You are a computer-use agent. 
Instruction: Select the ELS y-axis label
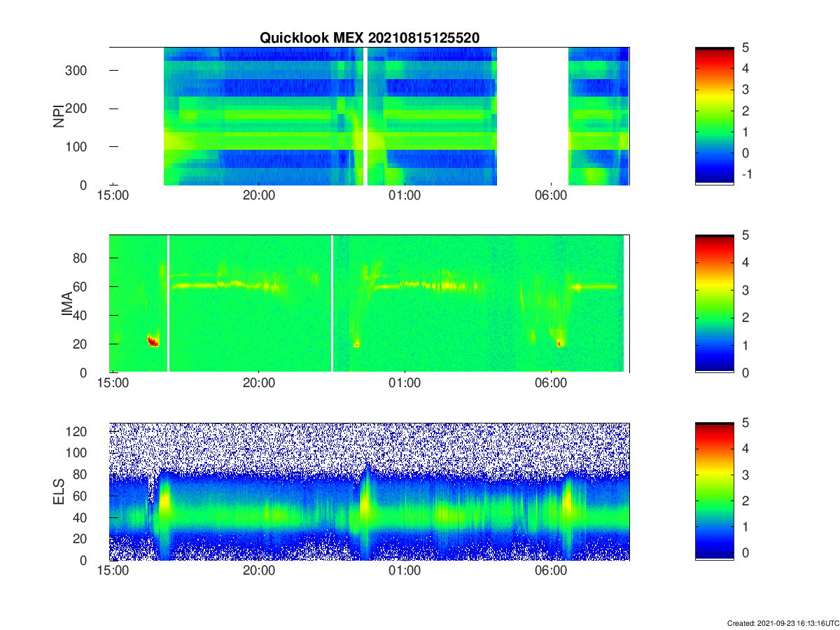point(59,491)
